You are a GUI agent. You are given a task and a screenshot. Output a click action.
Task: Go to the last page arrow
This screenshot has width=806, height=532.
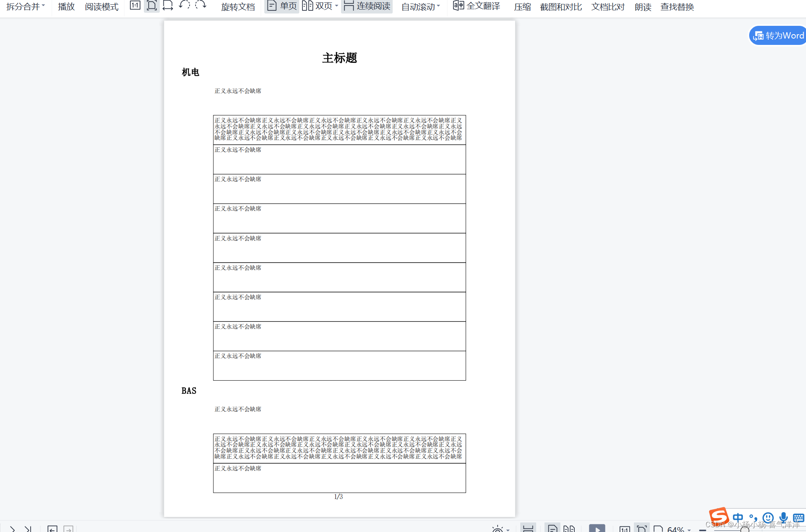[28, 529]
